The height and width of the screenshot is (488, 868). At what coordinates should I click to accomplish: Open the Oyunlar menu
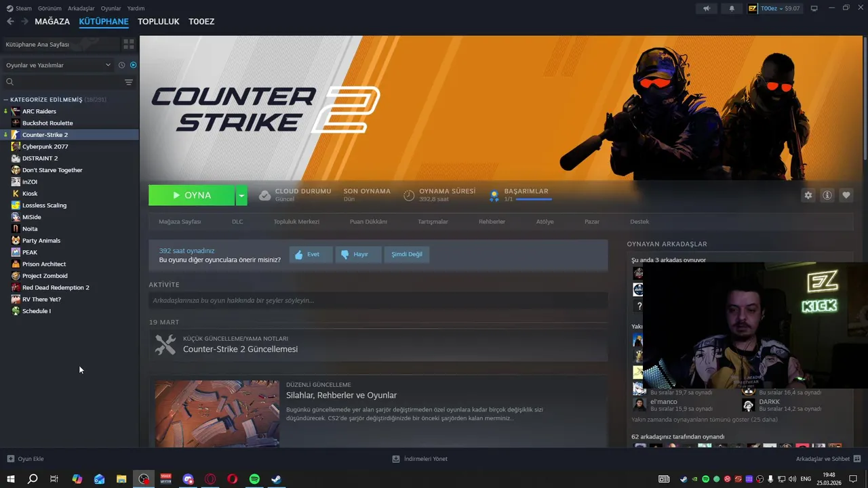click(111, 8)
